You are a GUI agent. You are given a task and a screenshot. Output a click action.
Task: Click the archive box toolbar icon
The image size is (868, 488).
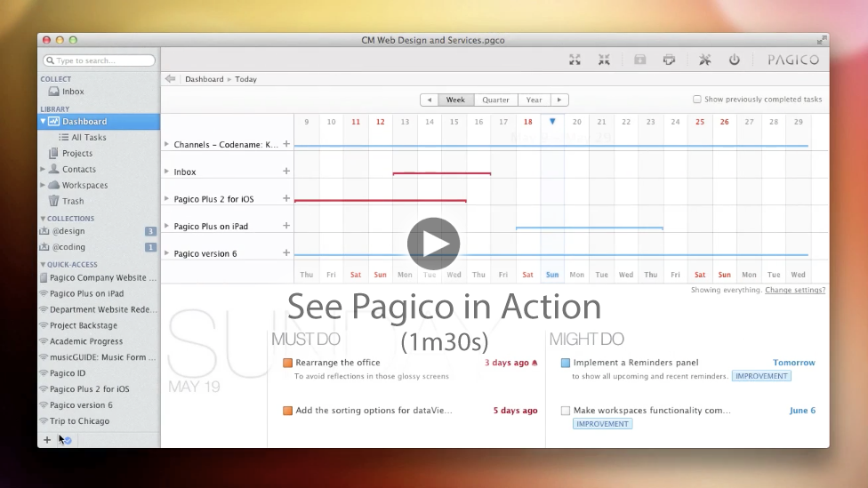[x=640, y=60]
